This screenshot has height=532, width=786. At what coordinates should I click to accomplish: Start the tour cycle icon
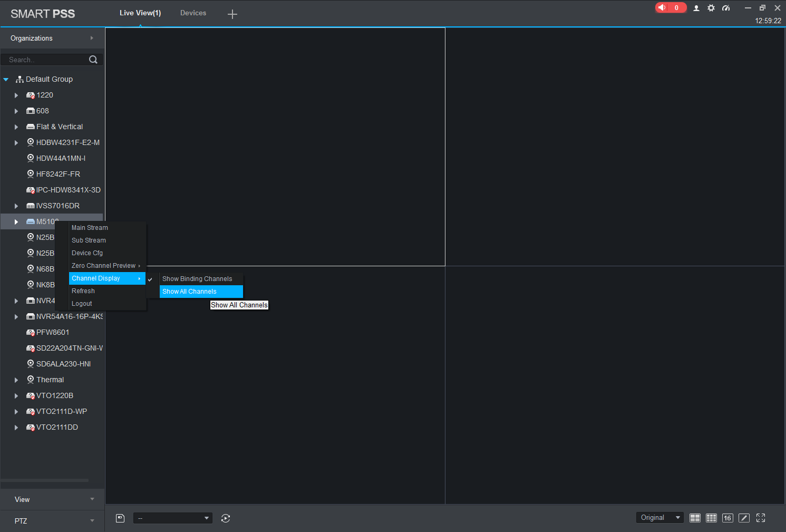click(x=226, y=518)
